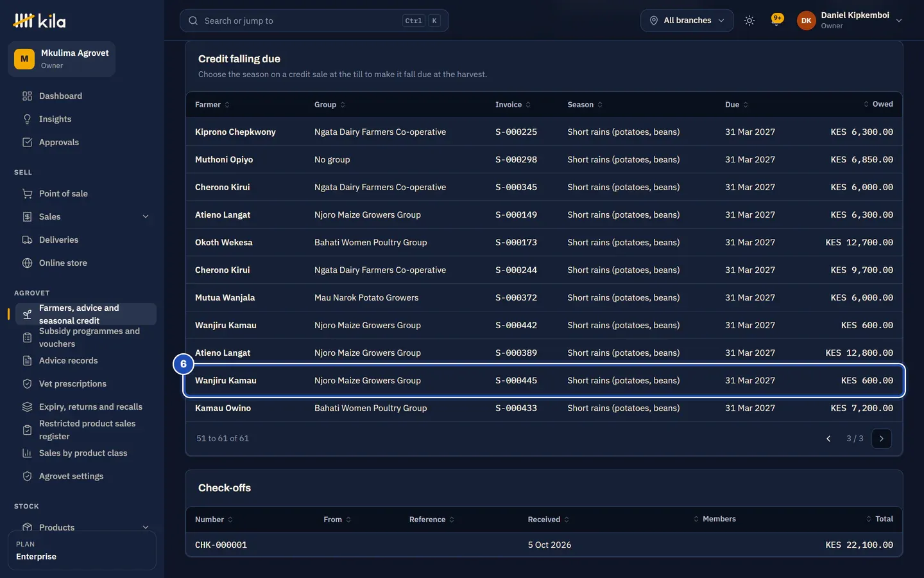Image resolution: width=924 pixels, height=578 pixels.
Task: Click the search magnifier icon
Action: [x=193, y=21]
